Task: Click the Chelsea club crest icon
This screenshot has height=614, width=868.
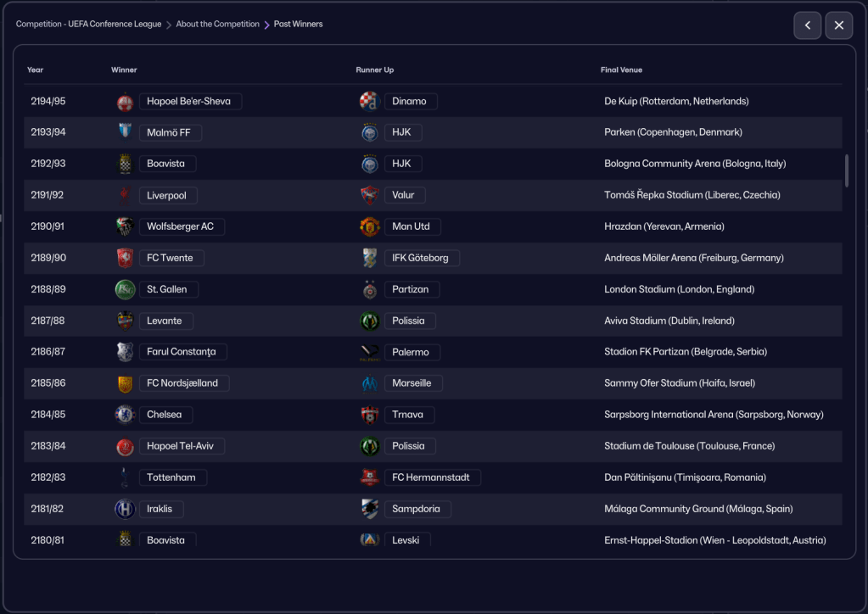Action: (125, 415)
